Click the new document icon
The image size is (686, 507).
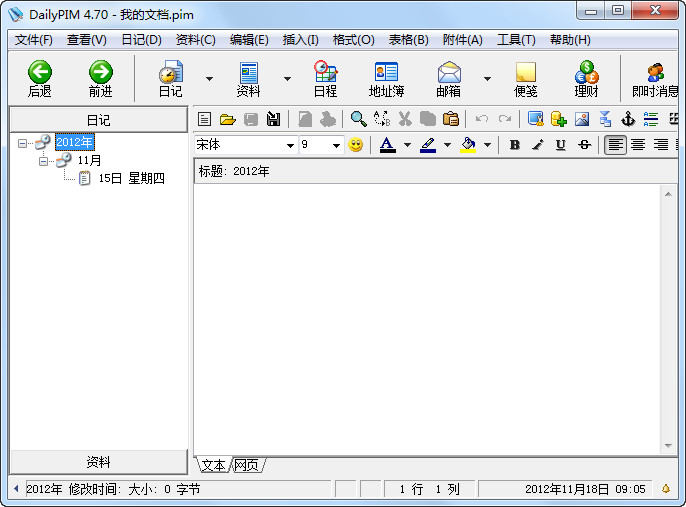pyautogui.click(x=204, y=119)
